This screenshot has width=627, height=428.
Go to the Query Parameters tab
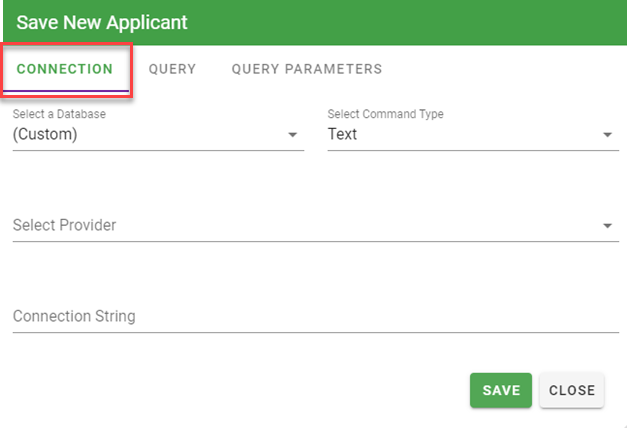coord(306,70)
